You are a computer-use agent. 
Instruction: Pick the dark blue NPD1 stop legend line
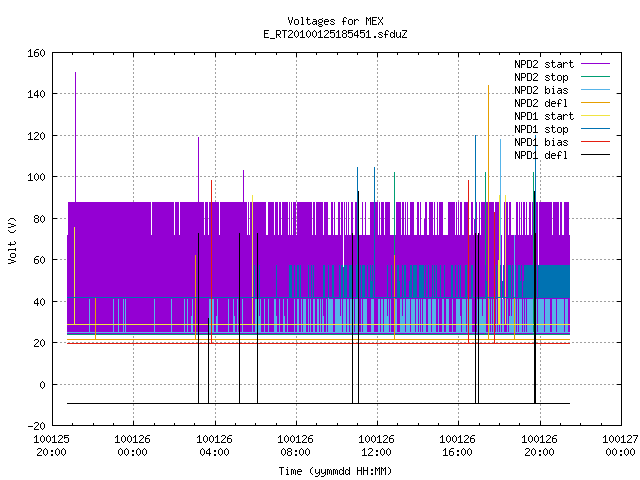click(595, 129)
